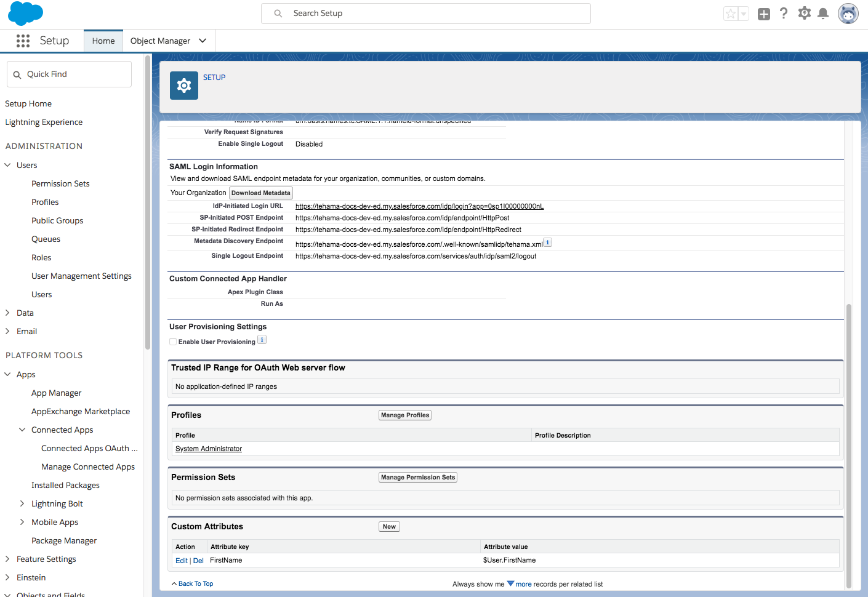The image size is (868, 597).
Task: Collapse the Connected Apps subsection
Action: (x=22, y=430)
